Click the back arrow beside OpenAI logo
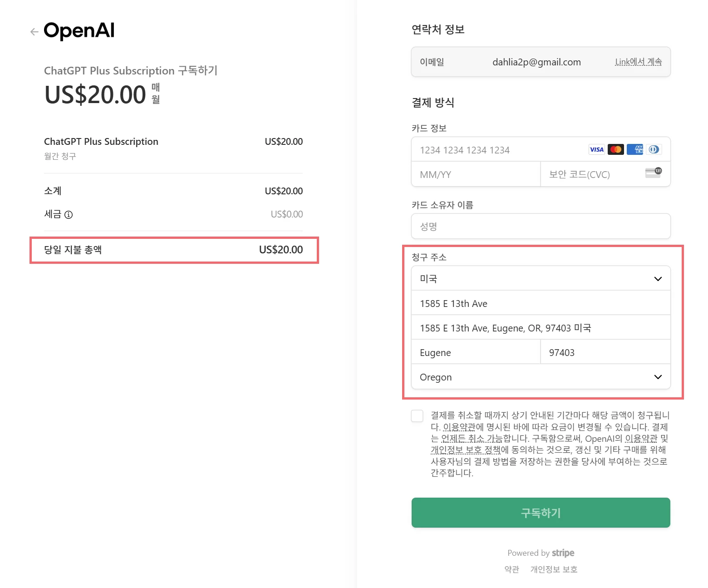 point(34,32)
